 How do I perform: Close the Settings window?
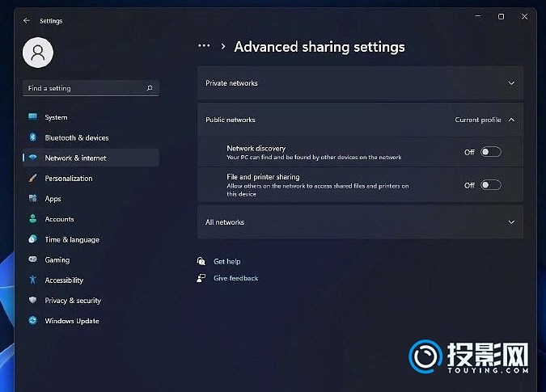pos(524,16)
